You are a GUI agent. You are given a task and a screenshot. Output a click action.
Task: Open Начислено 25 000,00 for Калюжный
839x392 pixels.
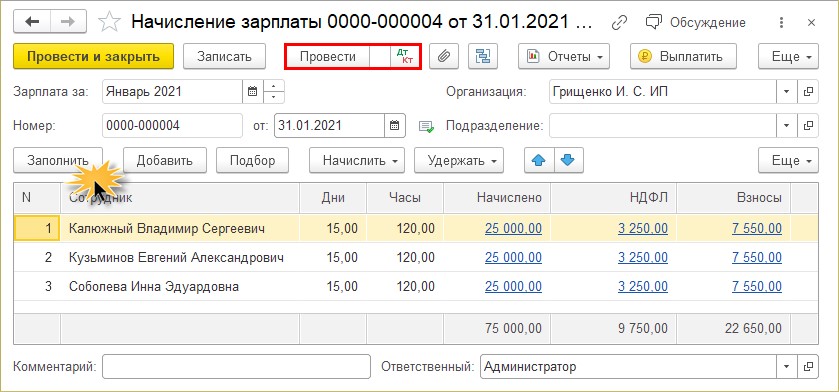513,229
